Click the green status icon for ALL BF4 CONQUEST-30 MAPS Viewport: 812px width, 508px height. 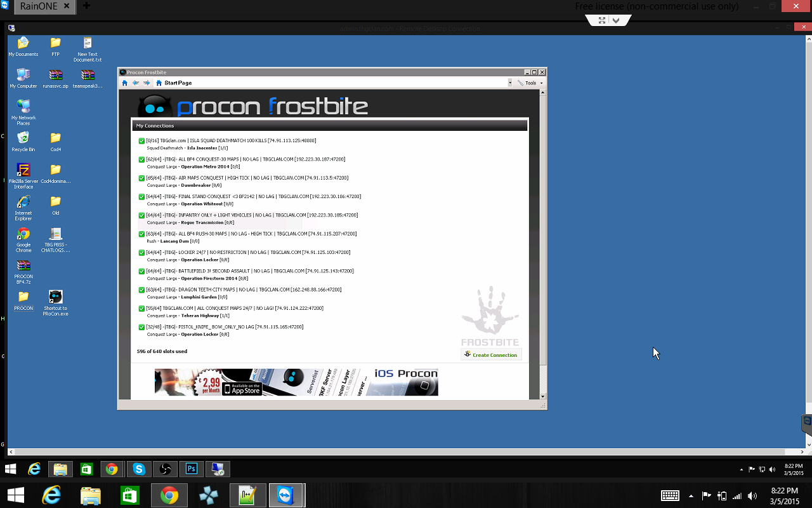(141, 159)
